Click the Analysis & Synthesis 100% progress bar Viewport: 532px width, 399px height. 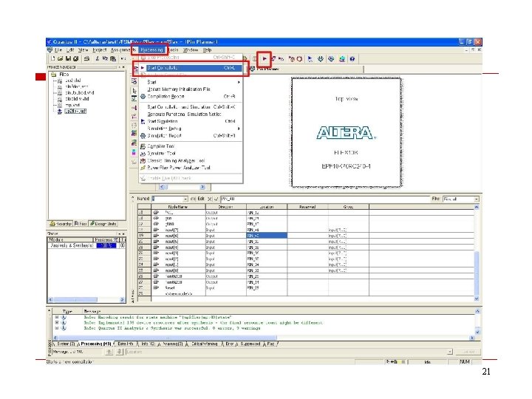pos(106,245)
